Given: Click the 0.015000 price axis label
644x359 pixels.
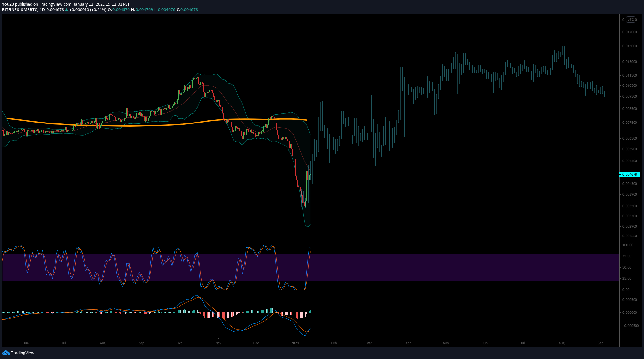Looking at the screenshot, I should [630, 46].
